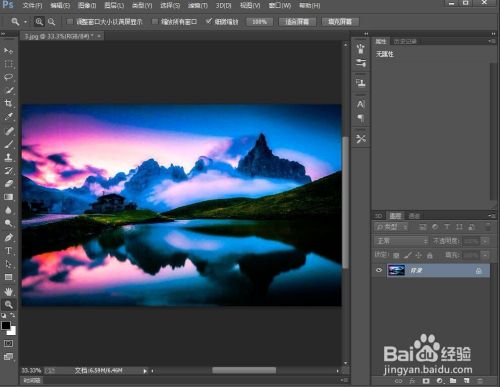Viewport: 500px width, 387px height.
Task: Enable Resize Windows to Fit checkbox
Action: (70, 22)
